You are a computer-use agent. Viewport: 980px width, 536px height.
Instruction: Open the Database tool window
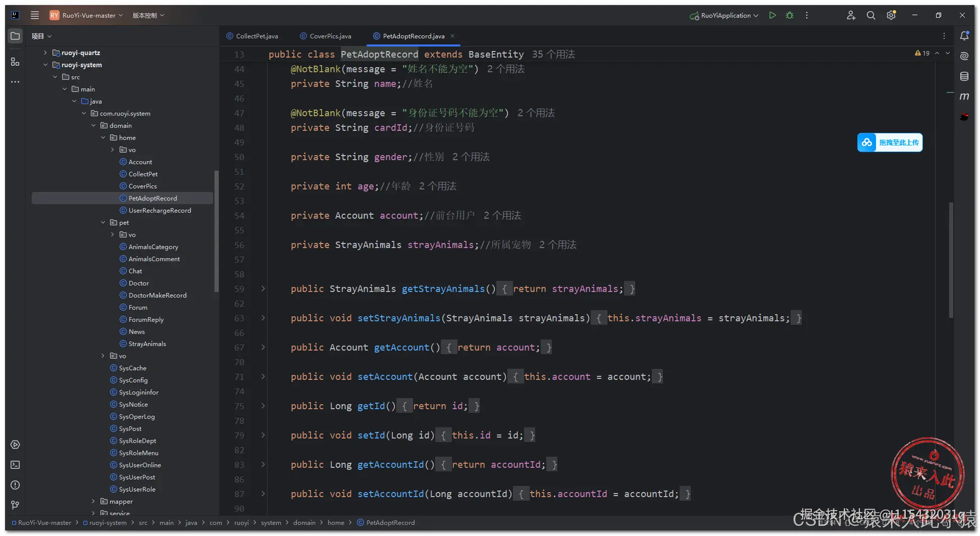[964, 76]
